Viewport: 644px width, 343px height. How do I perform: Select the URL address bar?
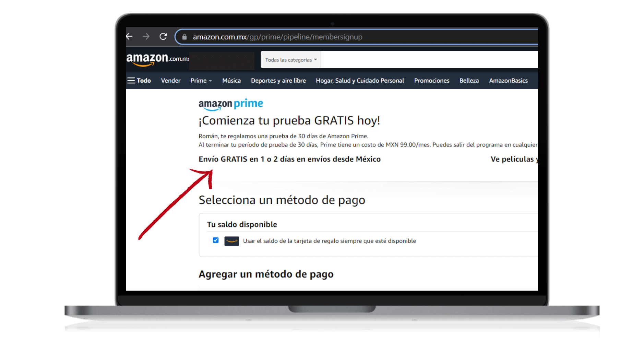click(357, 37)
